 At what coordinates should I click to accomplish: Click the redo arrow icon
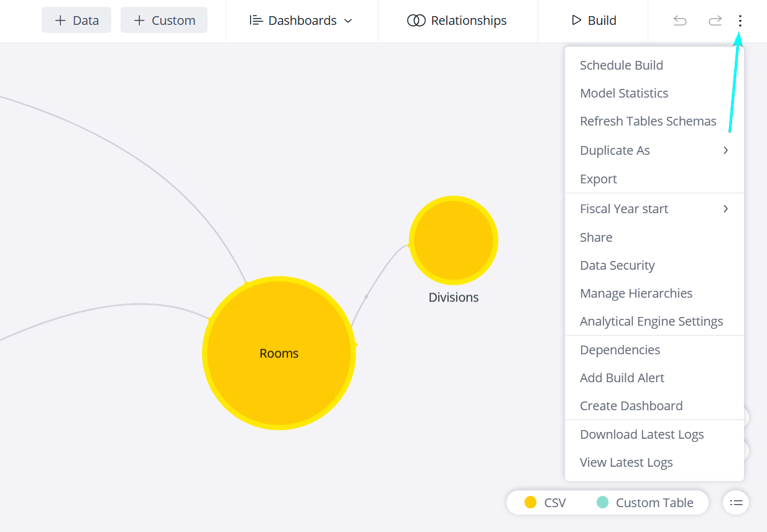[715, 21]
